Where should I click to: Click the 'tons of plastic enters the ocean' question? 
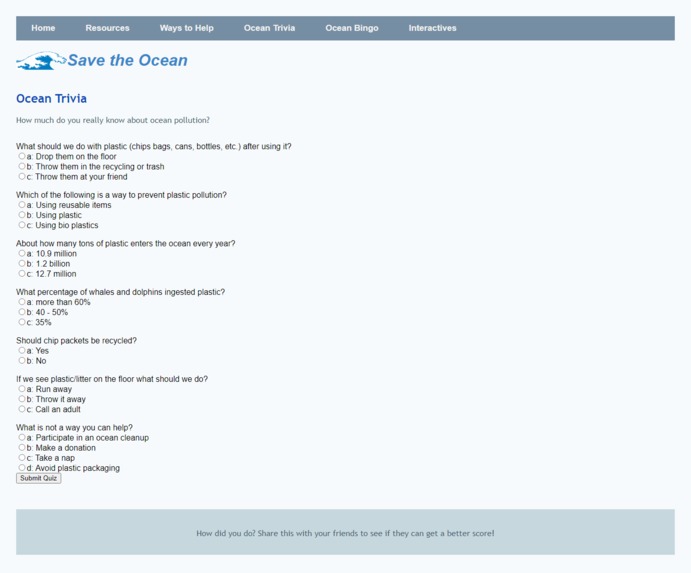(126, 243)
